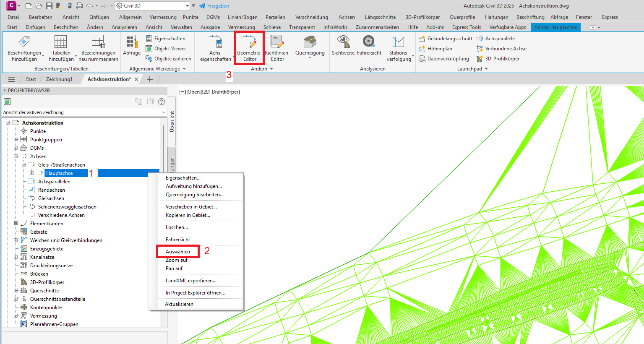Add a new drawing tab with plus
The height and width of the screenshot is (344, 644).
(150, 79)
